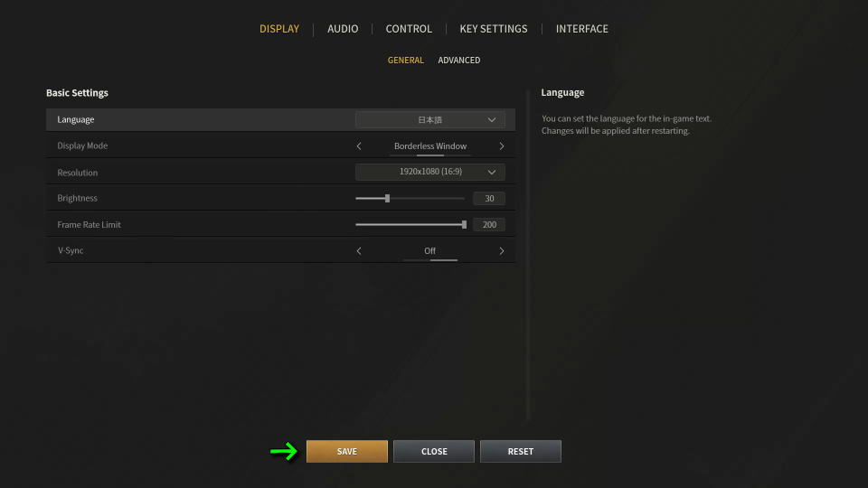This screenshot has height=488, width=868.
Task: Toggle V-Sync with the left arrow
Action: pos(359,250)
